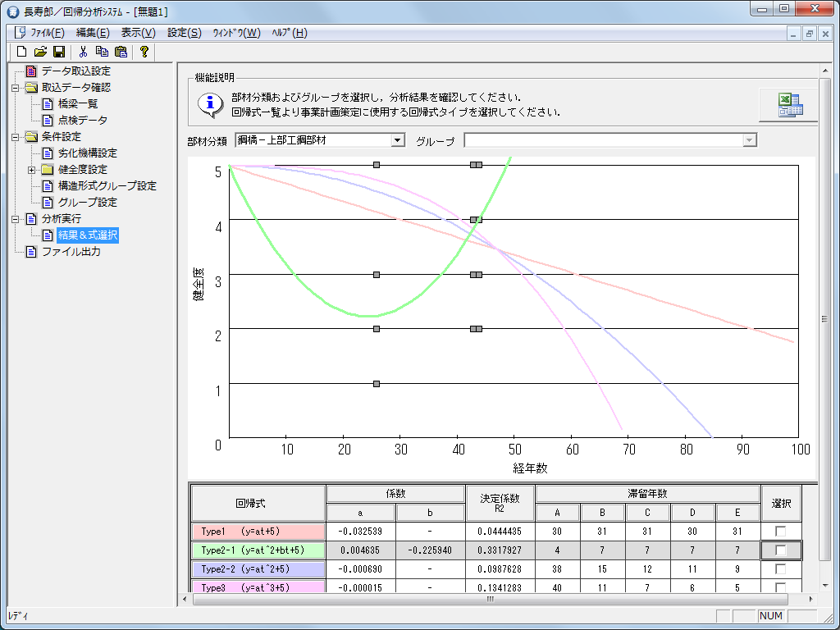The width and height of the screenshot is (840, 630).
Task: Open the グループ dropdown list
Action: click(748, 140)
